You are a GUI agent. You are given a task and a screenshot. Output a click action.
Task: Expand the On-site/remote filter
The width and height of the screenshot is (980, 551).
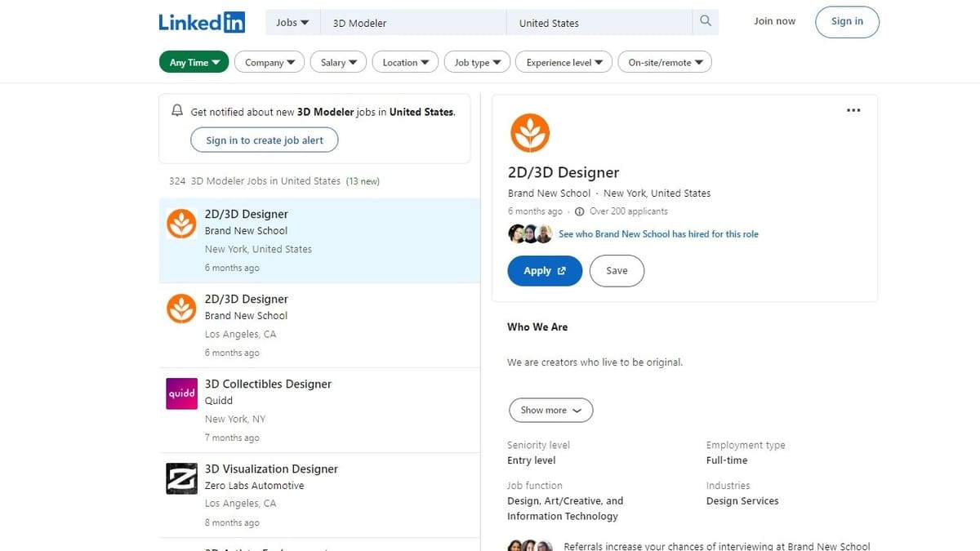pos(665,62)
